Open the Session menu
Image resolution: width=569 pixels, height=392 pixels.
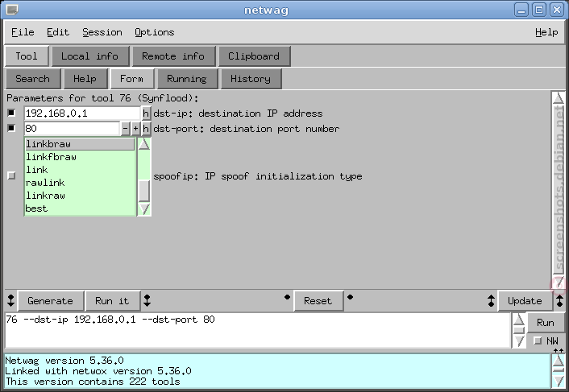tap(102, 32)
